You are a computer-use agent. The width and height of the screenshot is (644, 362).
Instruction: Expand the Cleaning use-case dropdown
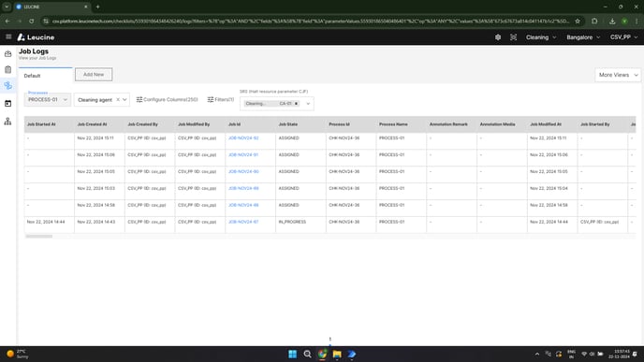541,37
